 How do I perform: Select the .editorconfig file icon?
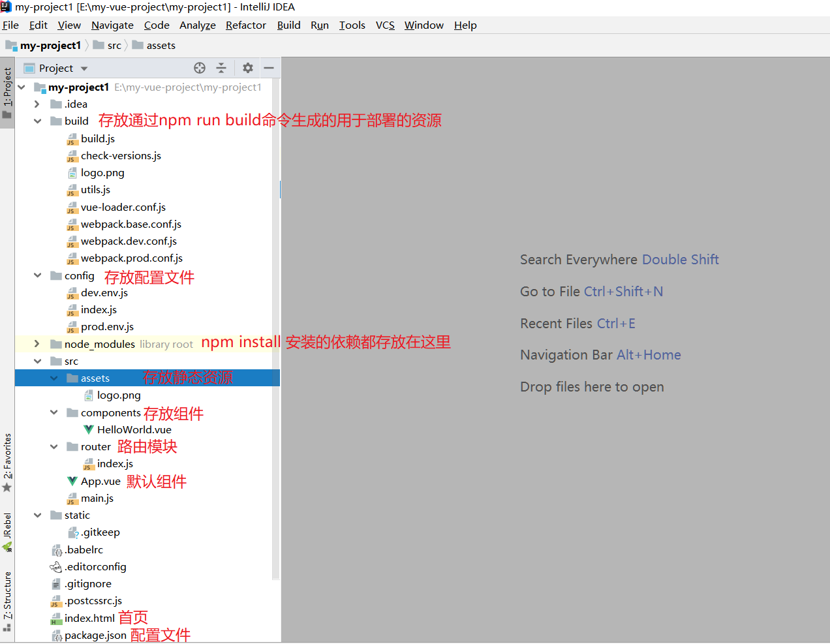pos(56,567)
